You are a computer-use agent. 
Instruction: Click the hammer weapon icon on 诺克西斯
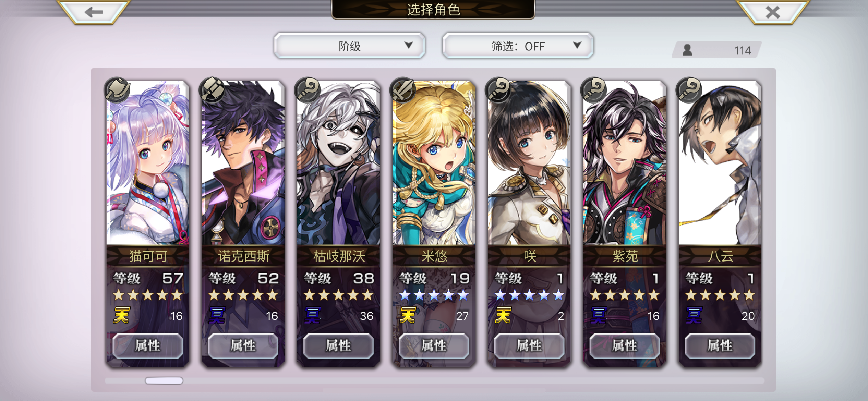click(213, 90)
